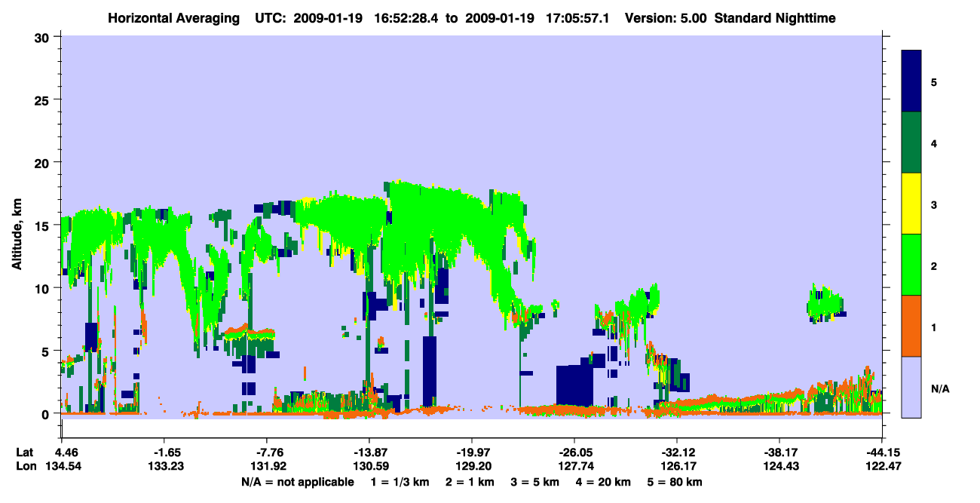The image size is (980, 503).
Task: Click the altitude tick label 30
Action: point(44,37)
